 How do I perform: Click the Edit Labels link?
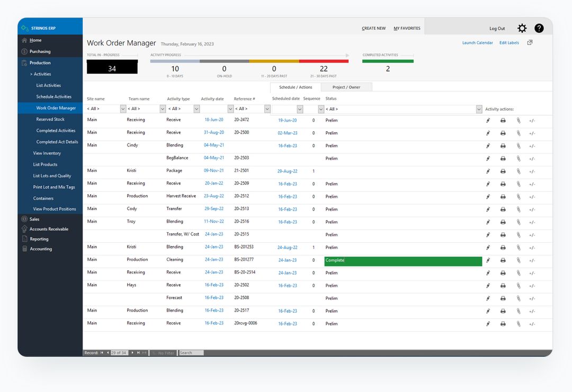click(509, 42)
